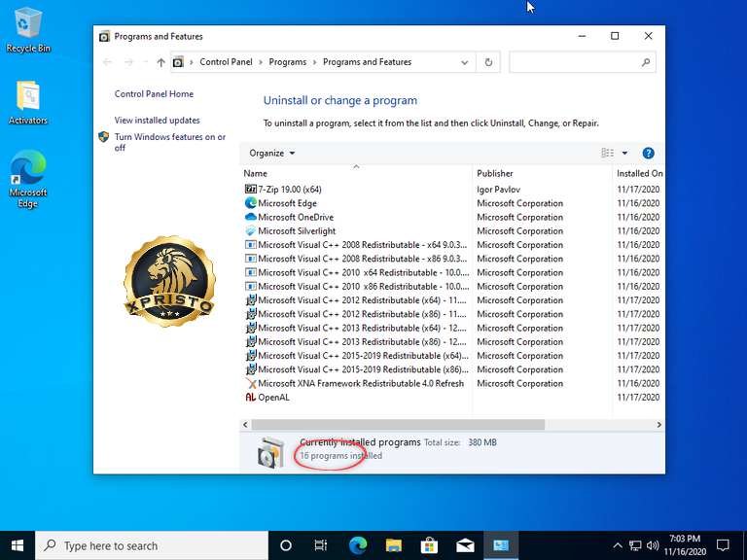Click the Microsoft OneDrive cloud icon
The width and height of the screenshot is (747, 560).
[251, 217]
